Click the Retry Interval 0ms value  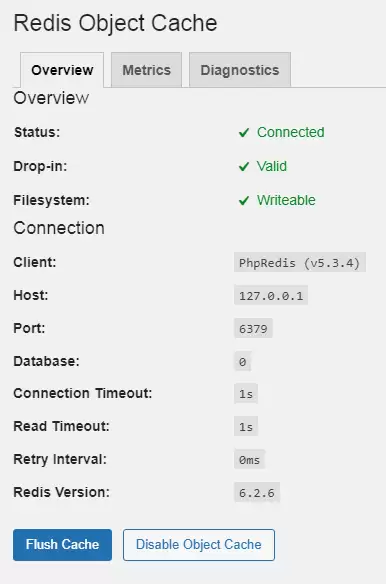(249, 460)
